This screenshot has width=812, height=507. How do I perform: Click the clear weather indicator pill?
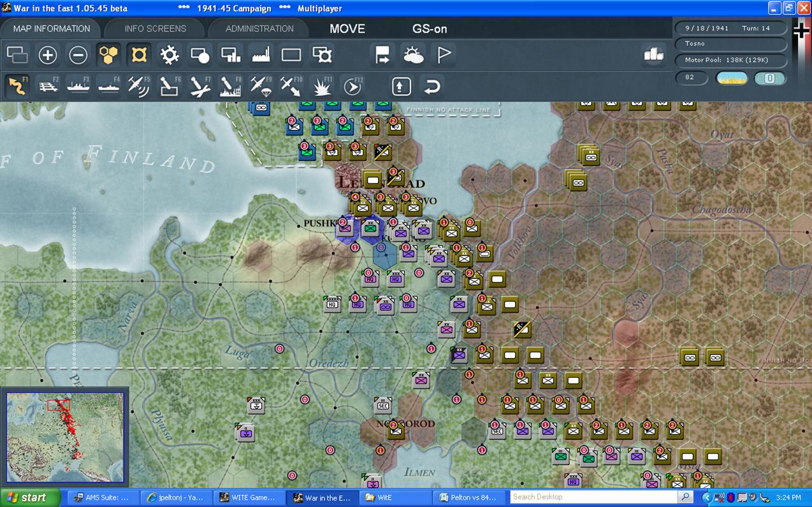pos(732,78)
